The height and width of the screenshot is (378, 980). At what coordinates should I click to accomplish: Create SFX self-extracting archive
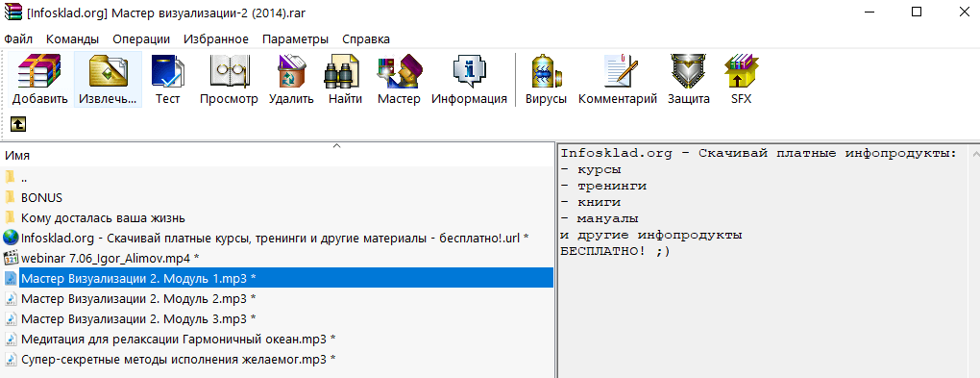[742, 71]
